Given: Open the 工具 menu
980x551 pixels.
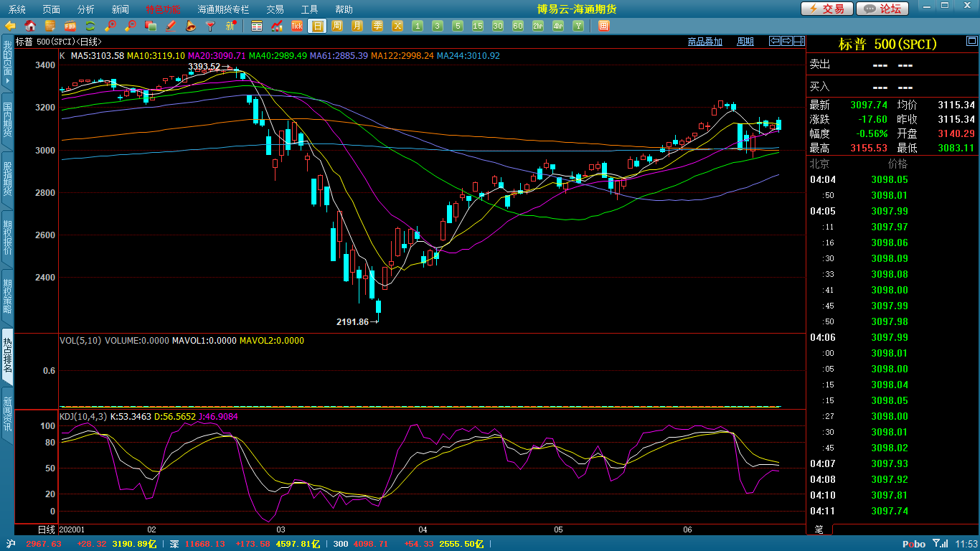Looking at the screenshot, I should tap(310, 9).
